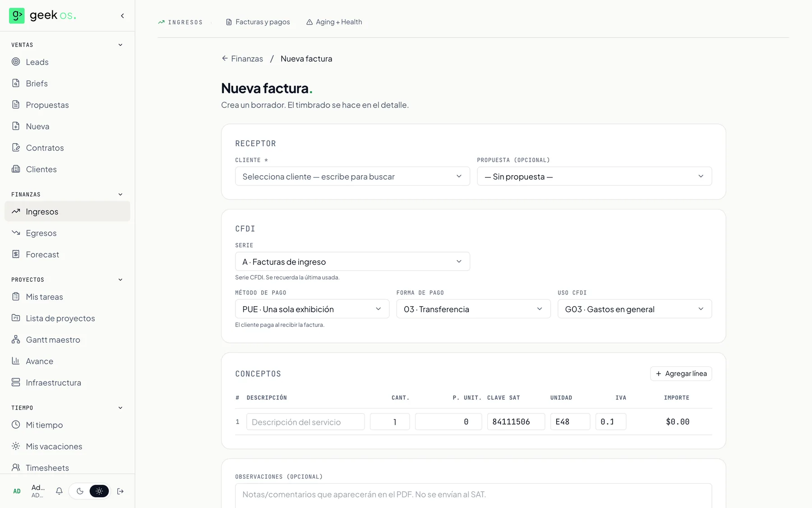Open Gantt maestro

67,340
